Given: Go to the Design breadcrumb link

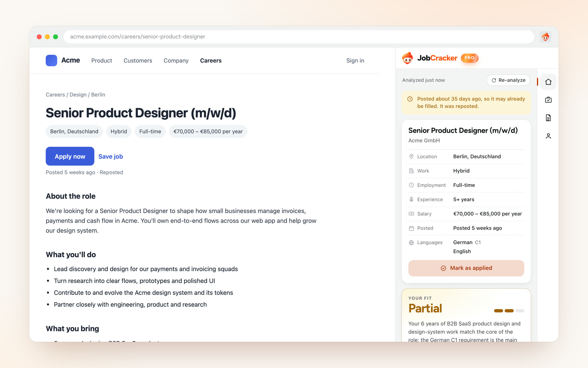Looking at the screenshot, I should pyautogui.click(x=78, y=95).
